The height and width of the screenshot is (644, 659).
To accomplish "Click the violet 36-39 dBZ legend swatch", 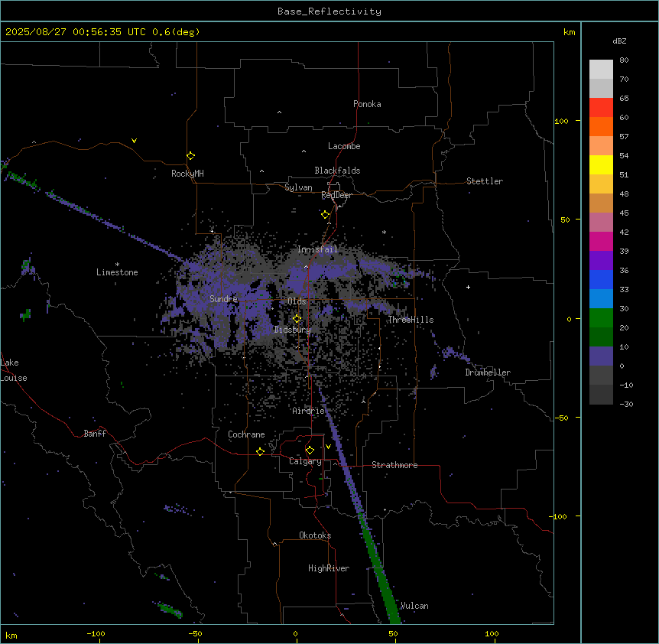I will (x=601, y=261).
